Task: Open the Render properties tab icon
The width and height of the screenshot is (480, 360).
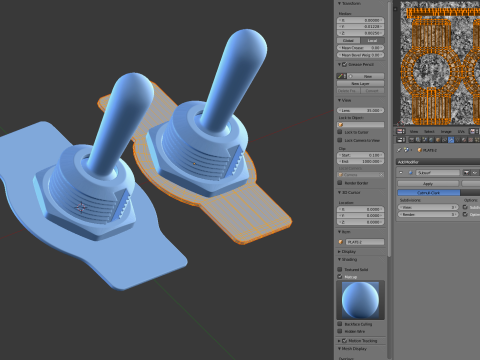Action: [x=412, y=140]
